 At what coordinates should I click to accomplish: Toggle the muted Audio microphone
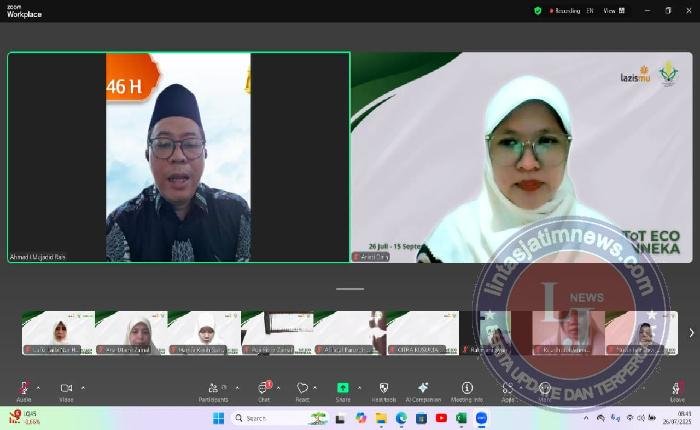click(x=23, y=389)
